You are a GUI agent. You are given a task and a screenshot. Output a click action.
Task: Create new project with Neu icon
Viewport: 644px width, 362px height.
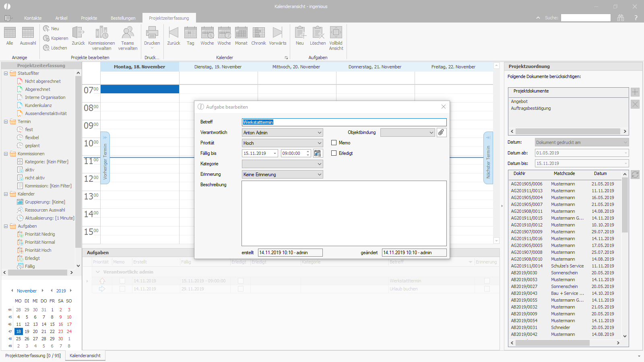(x=51, y=29)
